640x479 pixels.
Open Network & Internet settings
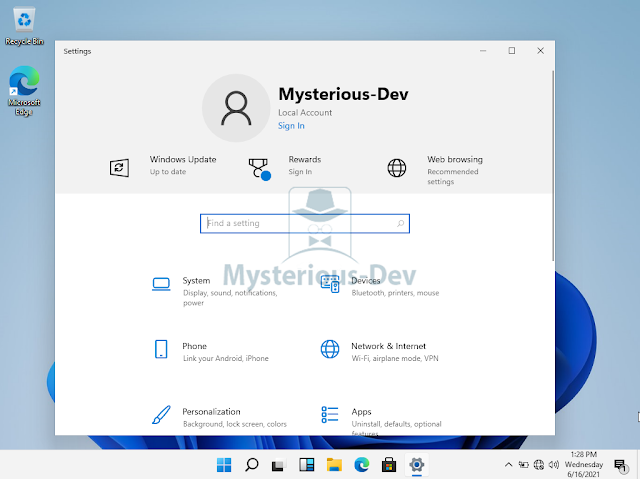click(388, 347)
